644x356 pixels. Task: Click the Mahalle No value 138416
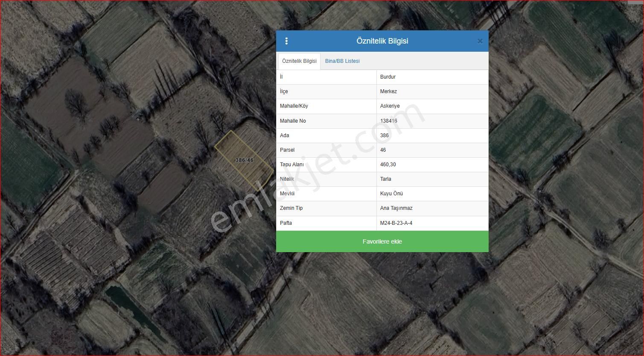point(389,121)
